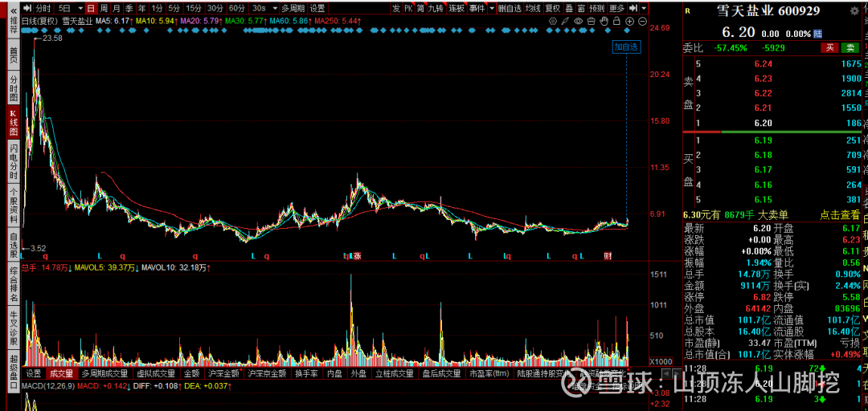Viewport: 868px width, 411px height.
Task: Toggle the chart lock icon
Action: [616, 21]
